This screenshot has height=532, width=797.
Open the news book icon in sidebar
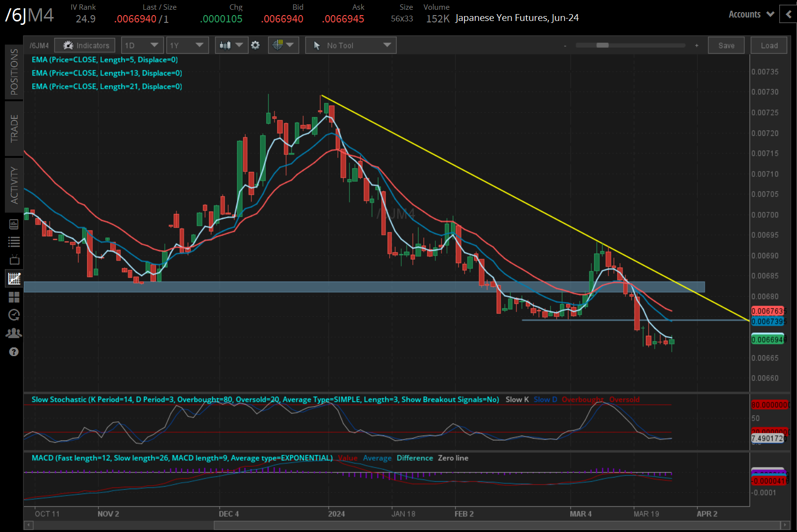coord(14,224)
